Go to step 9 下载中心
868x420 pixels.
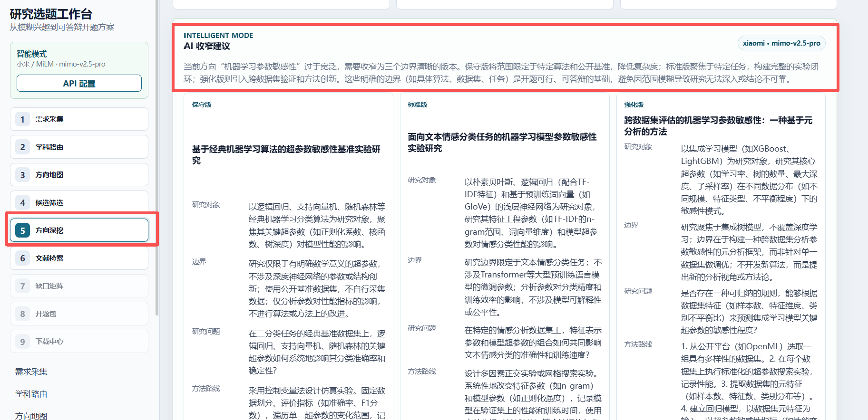79,342
